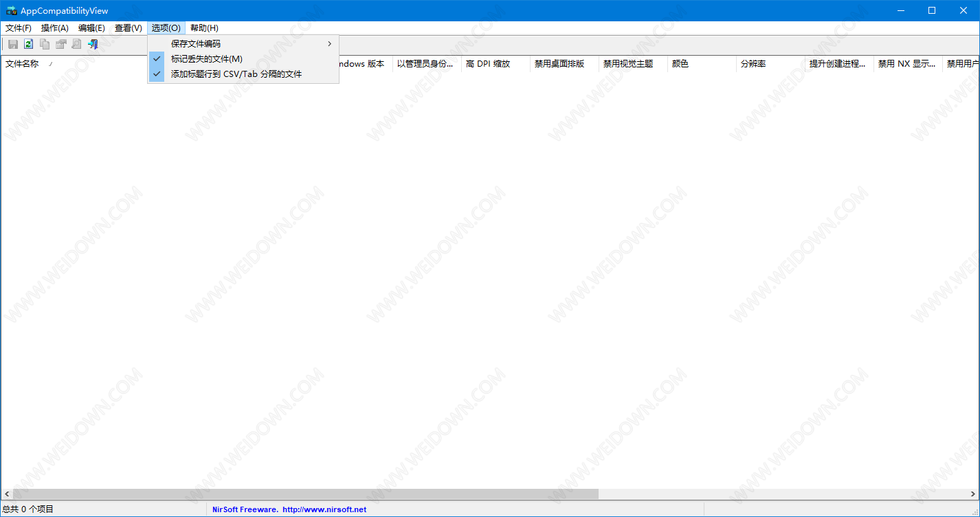980x517 pixels.
Task: Click the horizontal scrollbar right arrow
Action: pyautogui.click(x=973, y=494)
